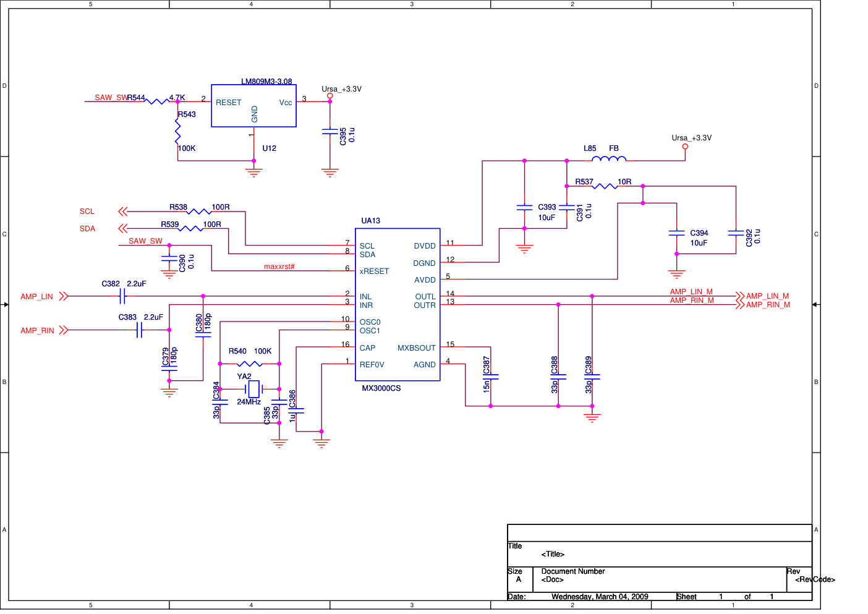Screen dimensions: 868x614
Task: Select capacitor C395 0.1u symbol
Action: click(x=330, y=131)
